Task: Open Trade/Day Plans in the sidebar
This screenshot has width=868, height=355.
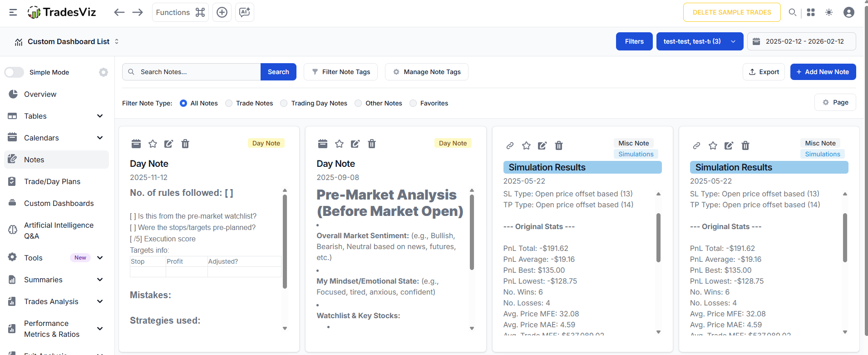Action: pos(56,181)
